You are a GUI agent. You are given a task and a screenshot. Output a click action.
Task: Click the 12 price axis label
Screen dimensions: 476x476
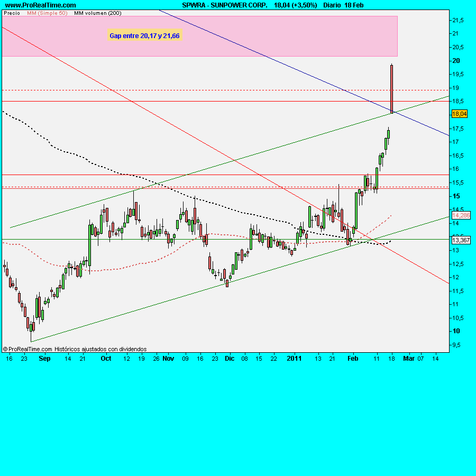click(456, 277)
